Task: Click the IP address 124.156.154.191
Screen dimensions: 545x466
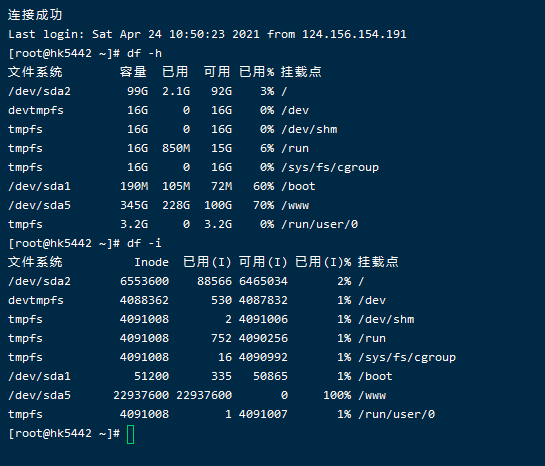Action: point(354,34)
